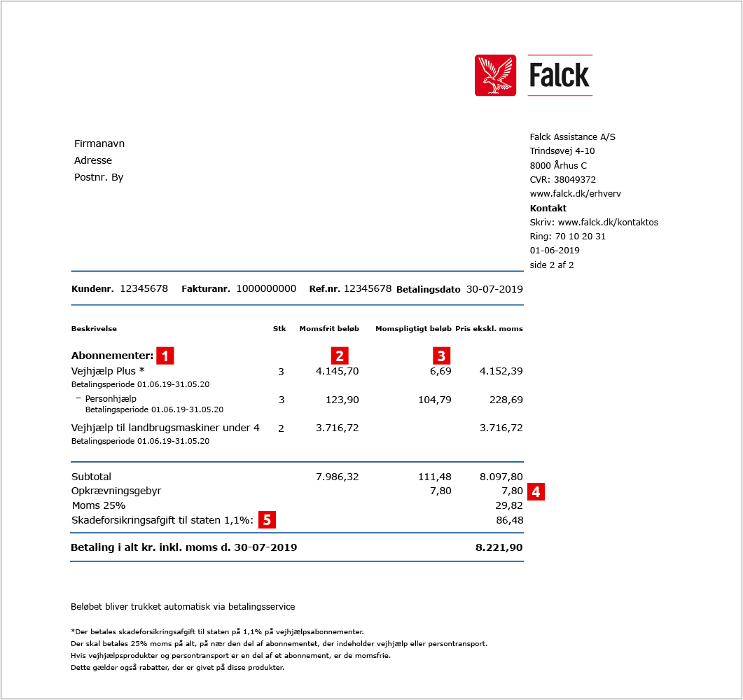Click the Moms 25% row label
This screenshot has width=743, height=700.
click(99, 506)
